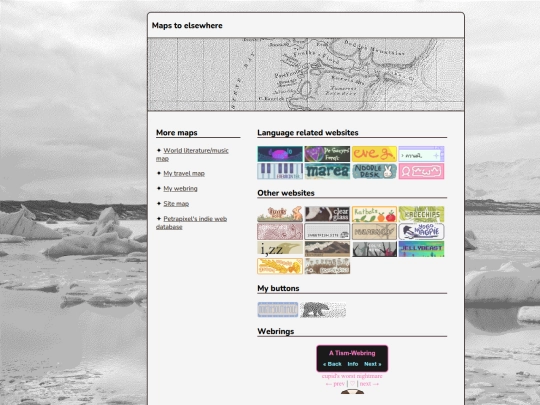Click the 'Language related websites' heading
Screen dimensions: 540x405
tap(308, 133)
